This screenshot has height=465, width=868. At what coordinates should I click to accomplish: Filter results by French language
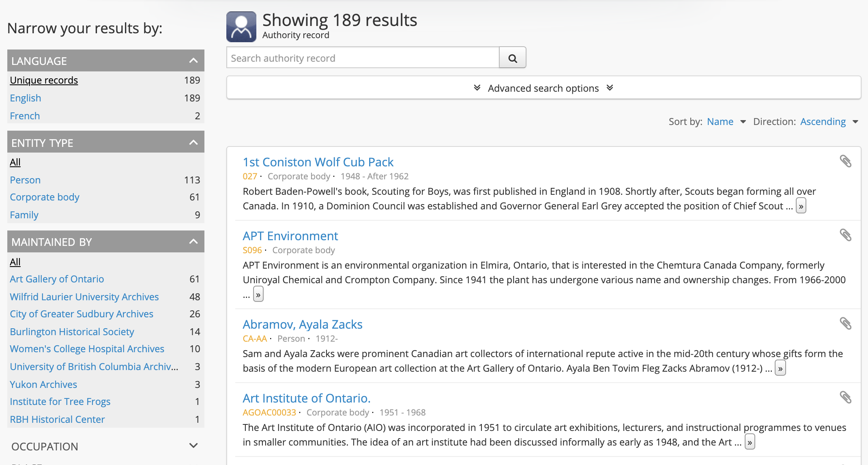click(25, 116)
